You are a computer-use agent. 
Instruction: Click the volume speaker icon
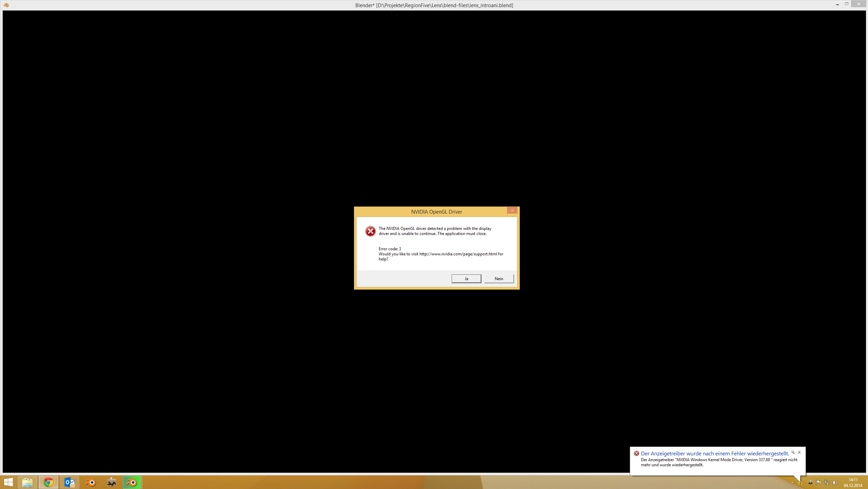[x=835, y=483]
